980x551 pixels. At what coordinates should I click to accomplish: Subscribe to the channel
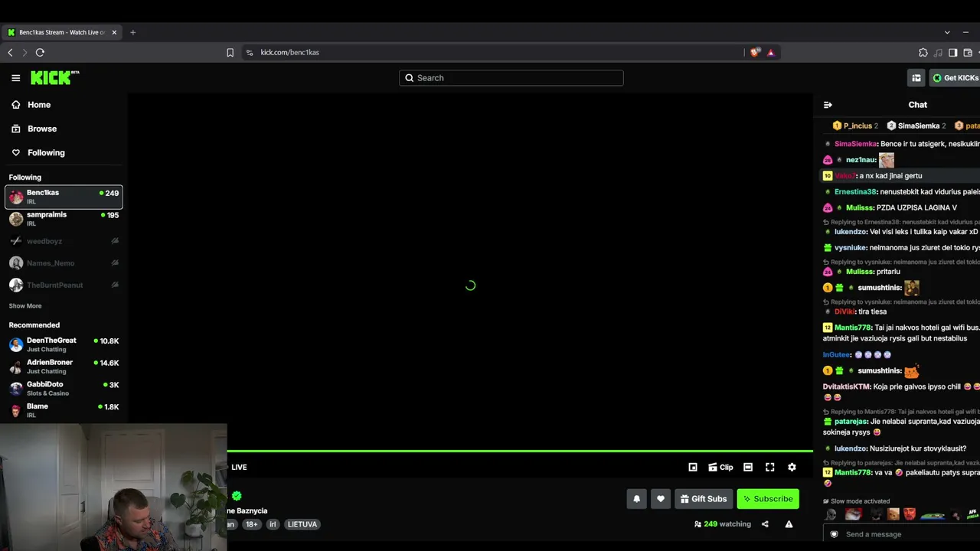pos(768,499)
